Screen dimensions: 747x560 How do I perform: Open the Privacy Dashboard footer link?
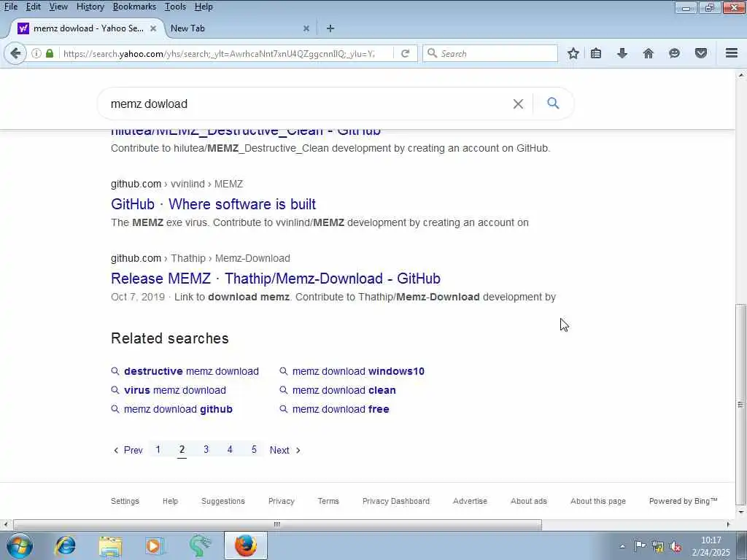point(396,501)
